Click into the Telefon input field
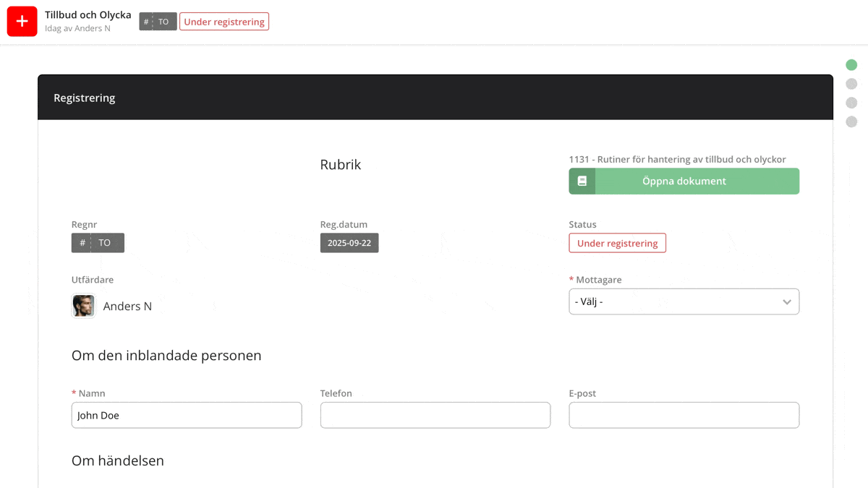Image resolution: width=868 pixels, height=488 pixels. point(435,415)
